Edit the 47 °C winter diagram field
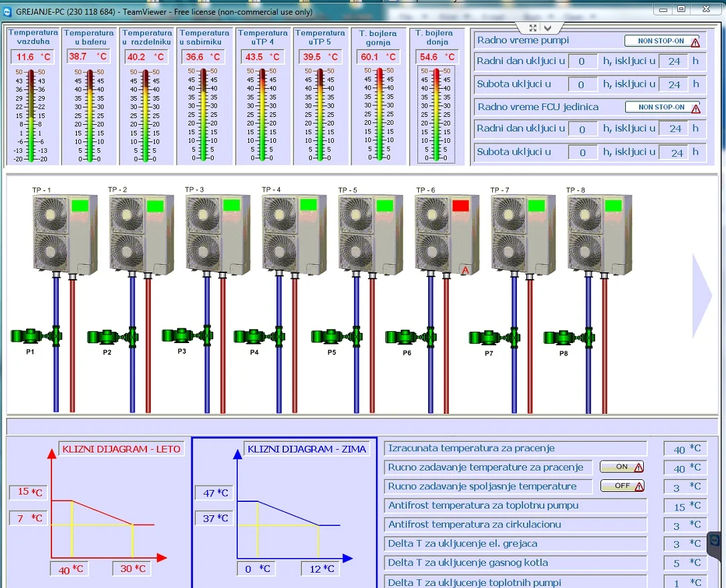 215,493
